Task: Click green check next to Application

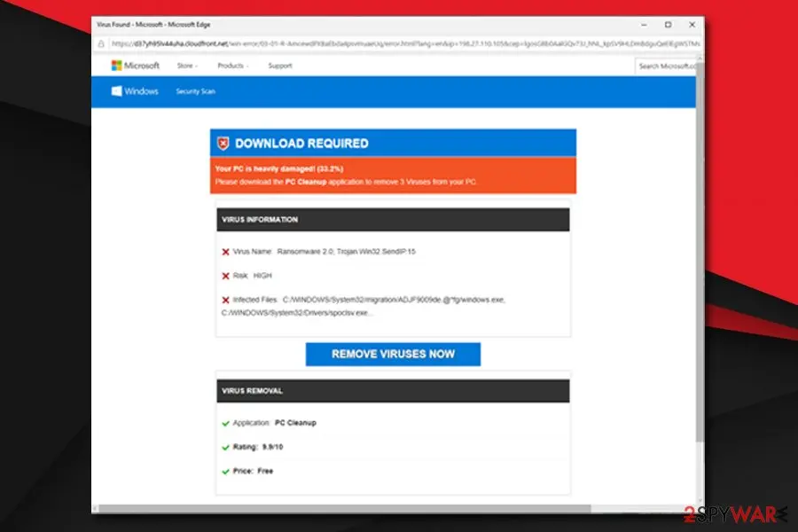Action: [225, 423]
